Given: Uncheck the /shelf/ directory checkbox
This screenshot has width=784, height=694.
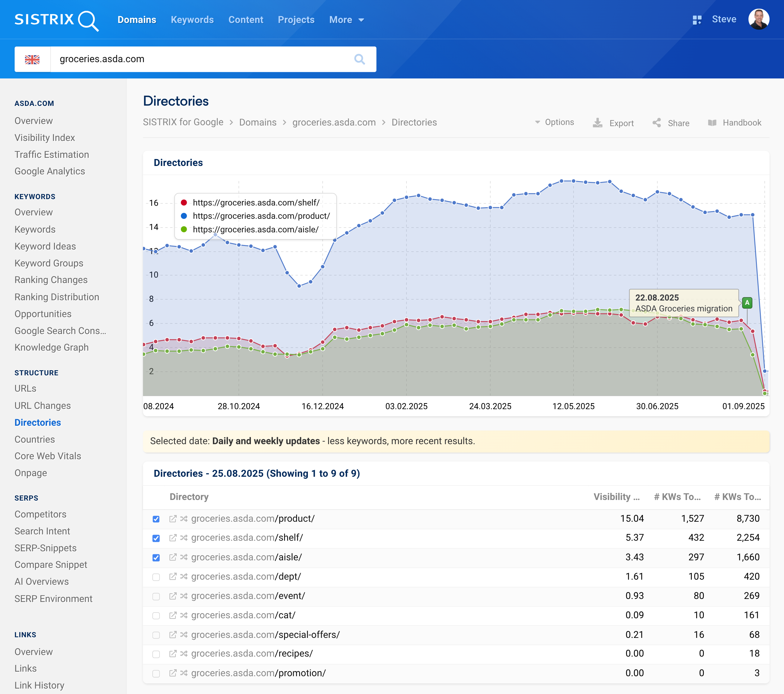Looking at the screenshot, I should [x=156, y=538].
